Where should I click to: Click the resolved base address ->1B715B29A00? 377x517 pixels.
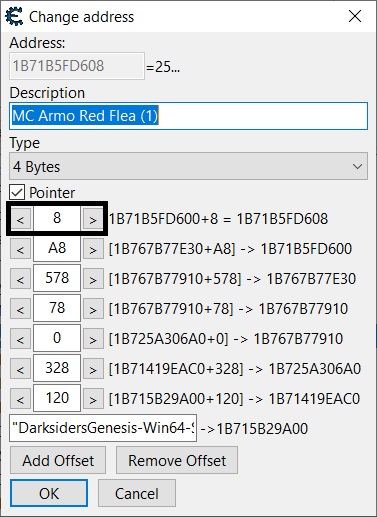pos(254,429)
